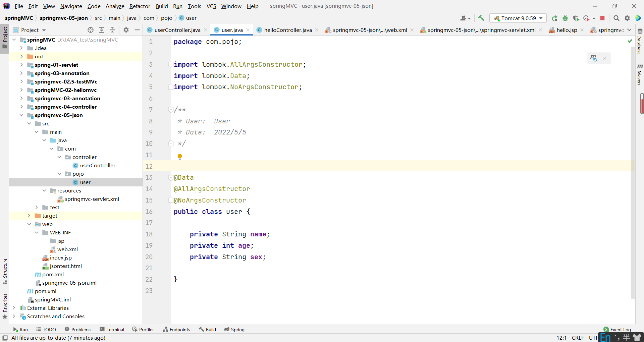Image resolution: width=644 pixels, height=342 pixels.
Task: Fold the annotations at line 13
Action: point(171,177)
